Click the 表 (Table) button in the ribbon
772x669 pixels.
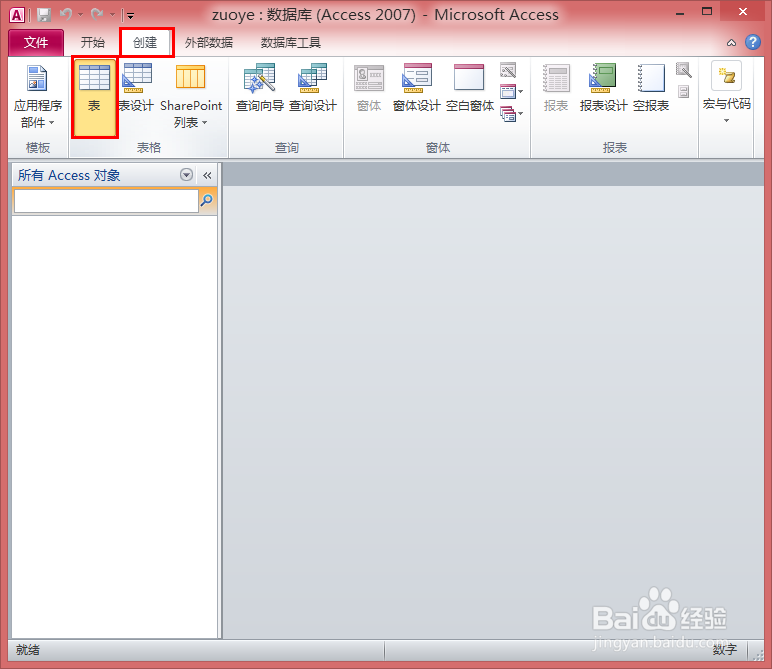coord(95,97)
